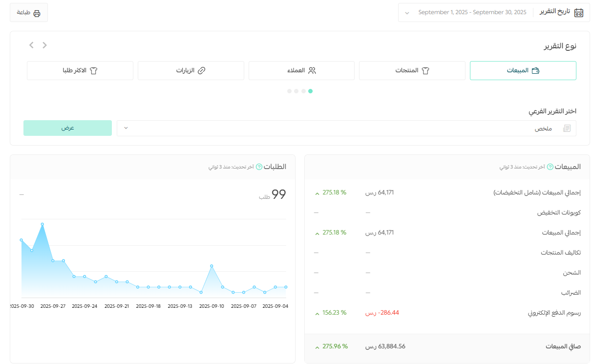The image size is (594, 364).
Task: Click the shirt icon in الاكثر طلبا tab
Action: (93, 70)
